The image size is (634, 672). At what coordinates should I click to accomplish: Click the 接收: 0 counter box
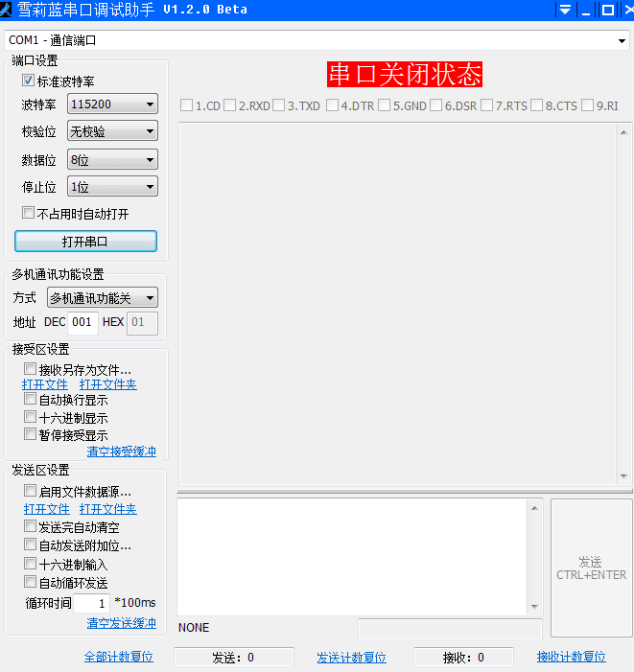coord(464,658)
